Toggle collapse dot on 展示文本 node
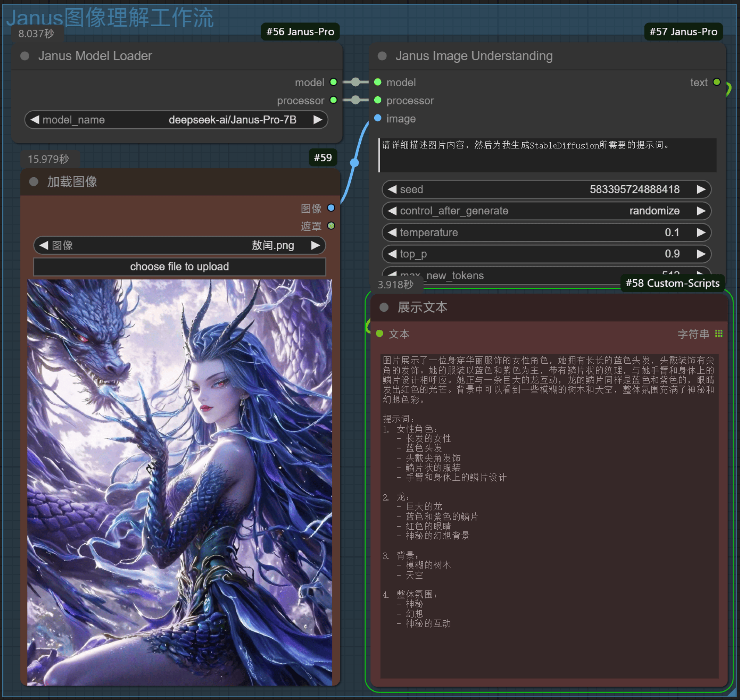The width and height of the screenshot is (740, 700). 384,307
